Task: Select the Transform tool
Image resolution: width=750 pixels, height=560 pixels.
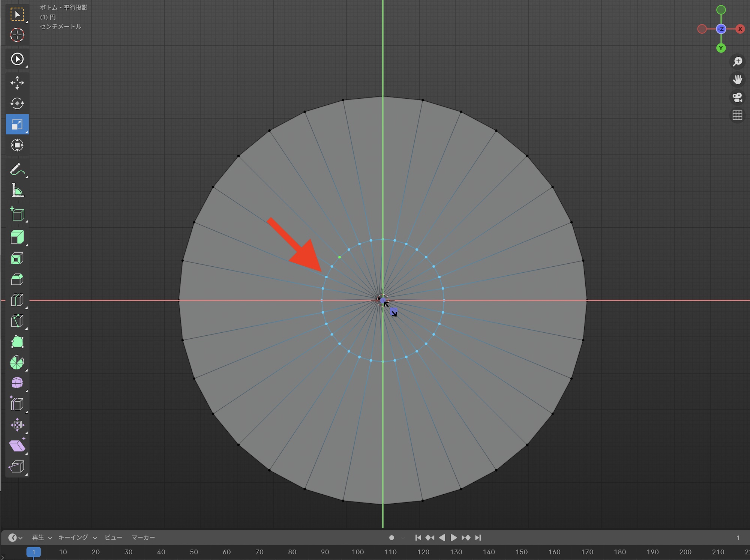Action: click(x=17, y=145)
